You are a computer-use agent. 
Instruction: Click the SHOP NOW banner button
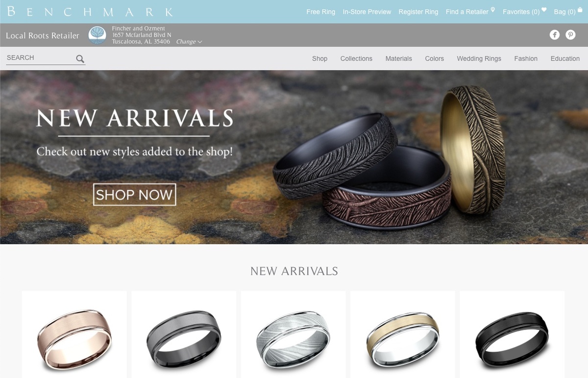pyautogui.click(x=134, y=195)
